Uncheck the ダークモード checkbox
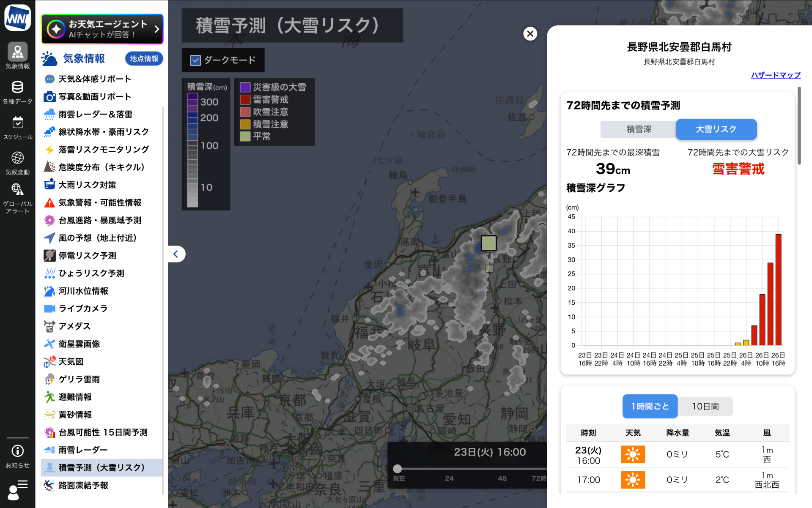 [x=195, y=60]
